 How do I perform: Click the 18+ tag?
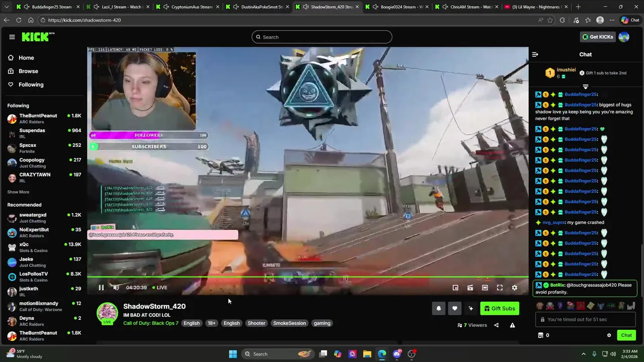[x=212, y=323]
